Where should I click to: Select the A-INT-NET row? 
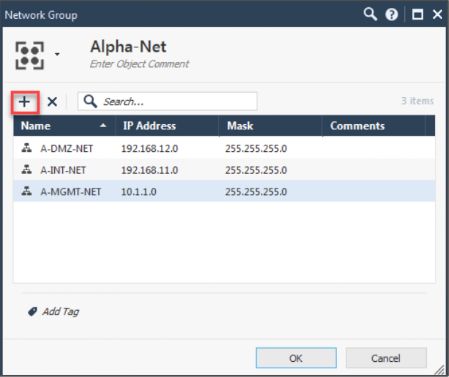[224, 170]
